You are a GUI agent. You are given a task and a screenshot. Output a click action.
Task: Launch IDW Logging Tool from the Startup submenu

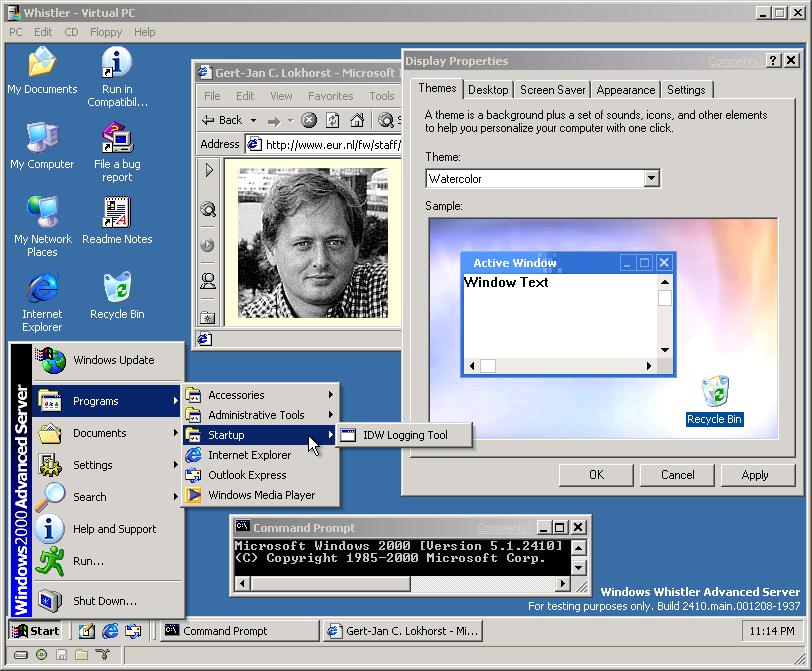pos(404,435)
